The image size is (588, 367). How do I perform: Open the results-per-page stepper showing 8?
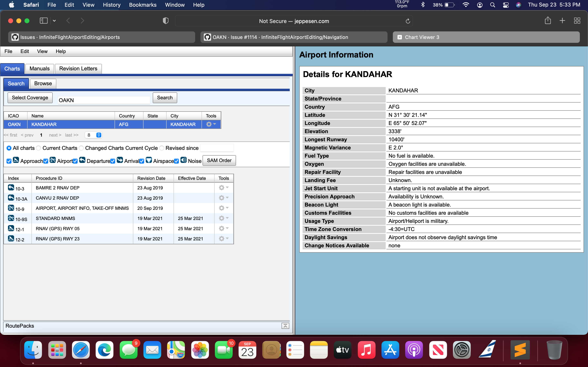click(x=98, y=135)
